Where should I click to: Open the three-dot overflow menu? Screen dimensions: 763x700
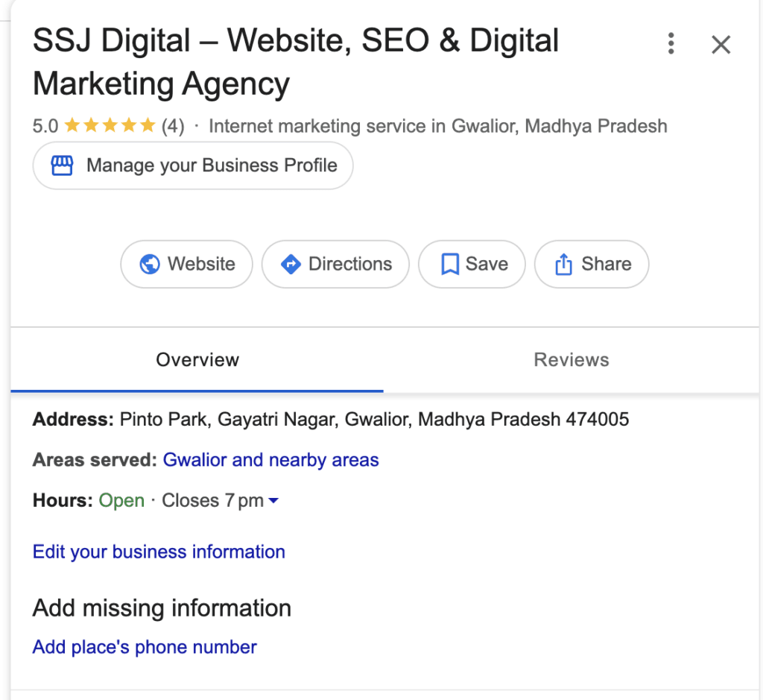point(671,44)
